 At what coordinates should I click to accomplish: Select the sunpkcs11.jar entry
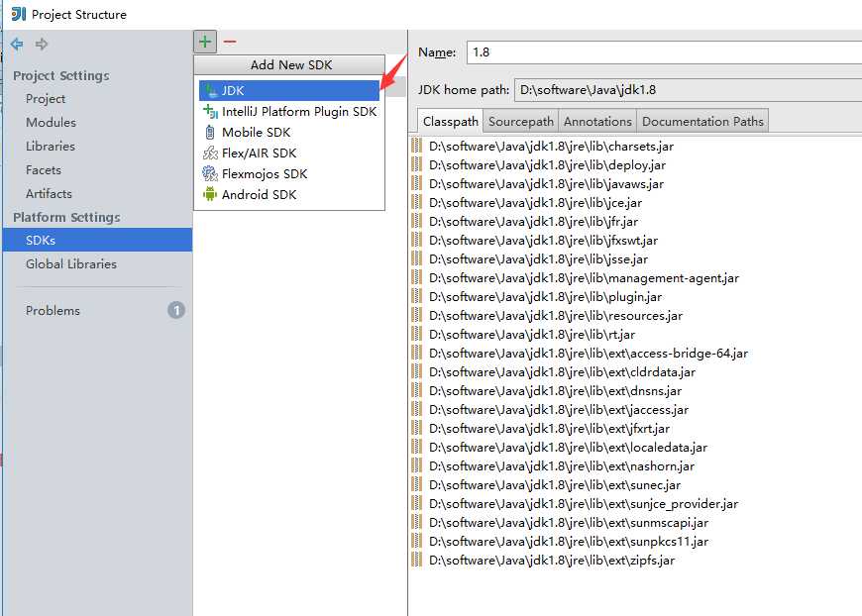pos(569,542)
